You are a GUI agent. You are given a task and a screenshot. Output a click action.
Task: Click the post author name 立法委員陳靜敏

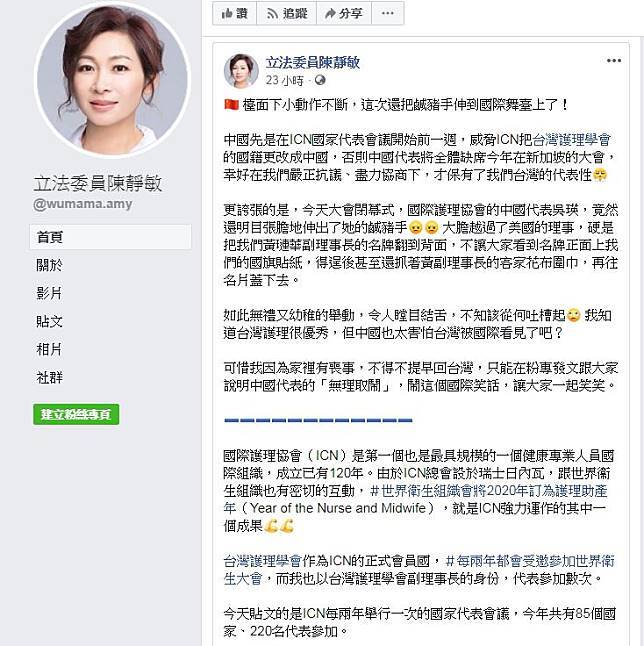pos(313,63)
